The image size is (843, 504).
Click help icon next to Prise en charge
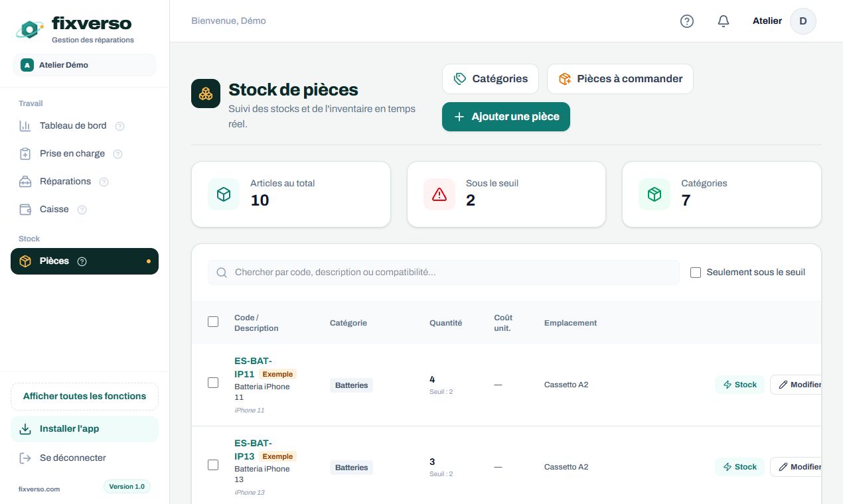[117, 154]
